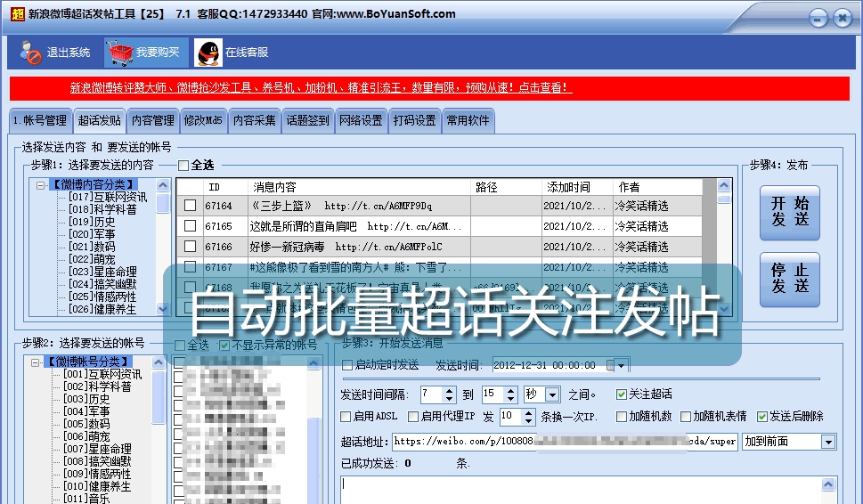Click scroll-down arrow of content category tree
Screen dimensions: 863x504
(x=163, y=309)
